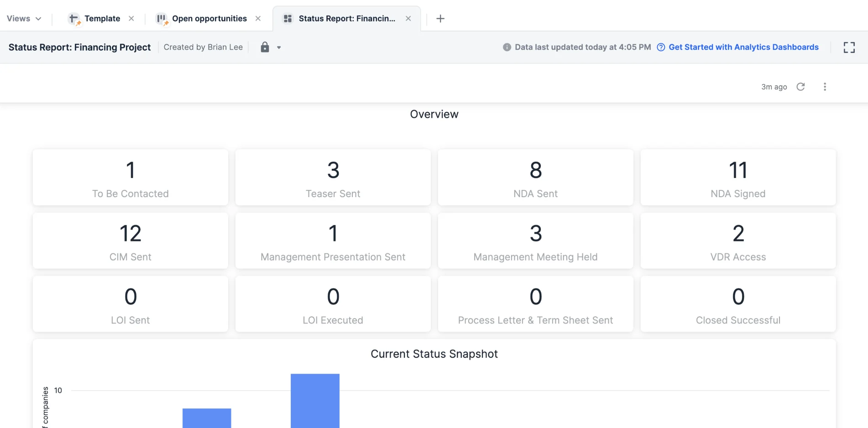The image size is (868, 428).
Task: Refresh the dashboard data
Action: (801, 87)
